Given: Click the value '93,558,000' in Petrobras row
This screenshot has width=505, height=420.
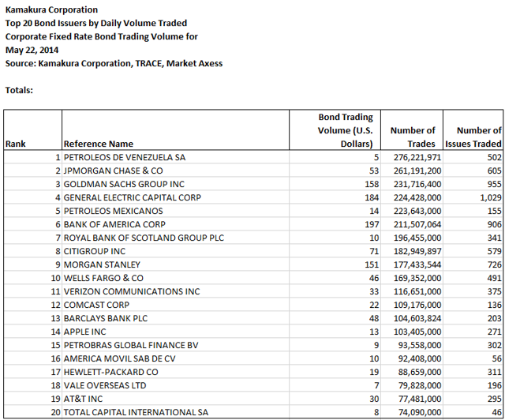Looking at the screenshot, I should (420, 345).
